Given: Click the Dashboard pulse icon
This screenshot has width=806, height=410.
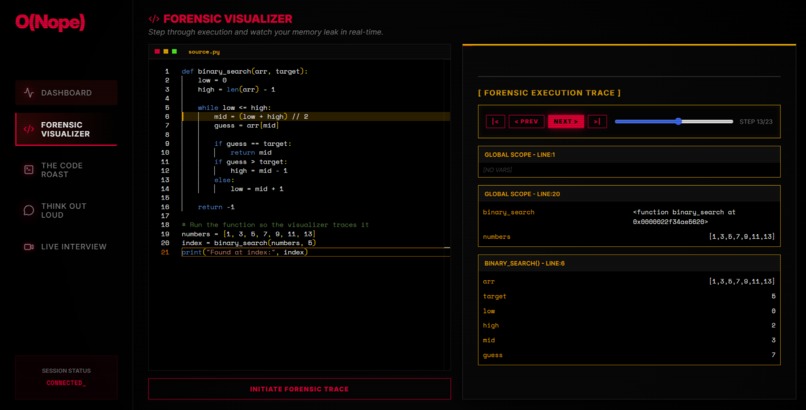Looking at the screenshot, I should pyautogui.click(x=29, y=93).
